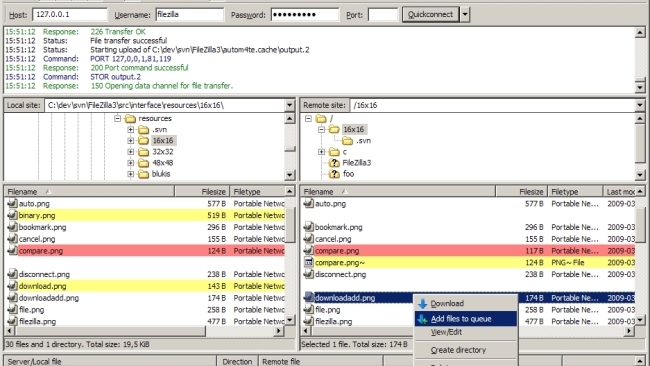Select the remote foo unknown folder icon
650x366 pixels.
pos(334,174)
